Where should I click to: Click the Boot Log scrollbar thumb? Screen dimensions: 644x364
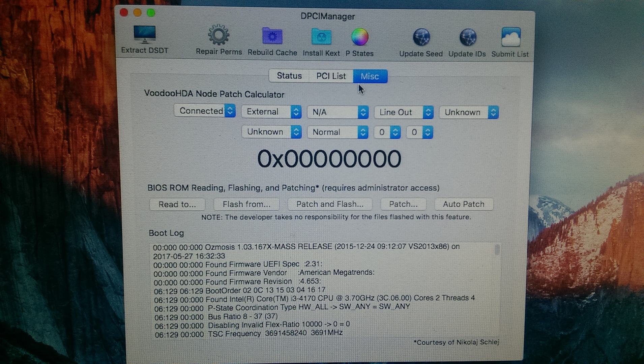coord(497,249)
